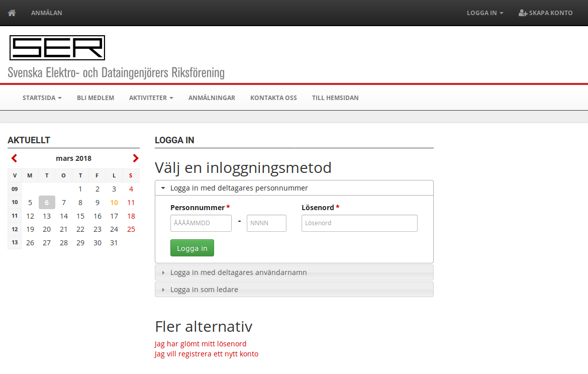The width and height of the screenshot is (588, 374).
Task: Expand the Startsida menu
Action: tap(42, 98)
